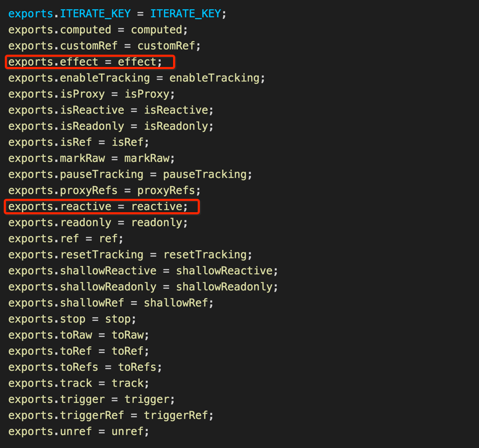The height and width of the screenshot is (448, 479).
Task: Click the exports.unref line
Action: point(79,431)
